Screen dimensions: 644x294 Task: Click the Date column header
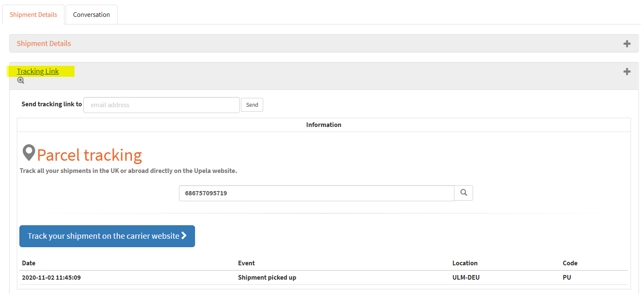29,263
